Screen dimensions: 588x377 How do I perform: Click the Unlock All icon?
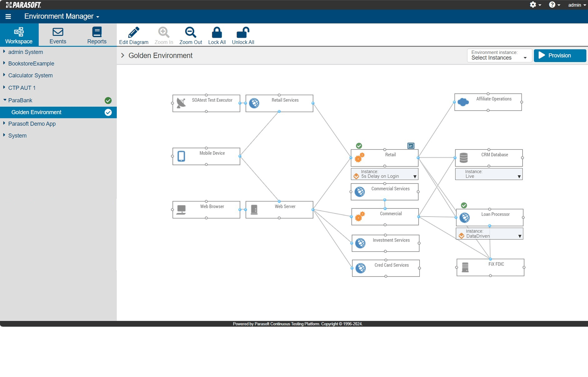(243, 35)
